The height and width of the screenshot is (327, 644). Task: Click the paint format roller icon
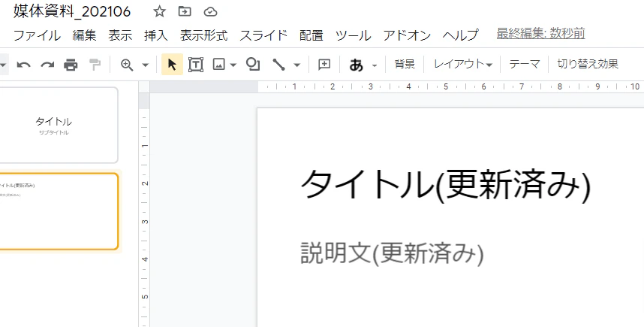[x=95, y=65]
